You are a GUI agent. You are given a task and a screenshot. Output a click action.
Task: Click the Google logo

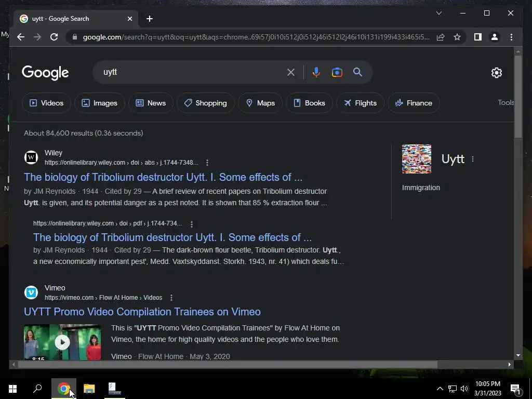(x=45, y=73)
